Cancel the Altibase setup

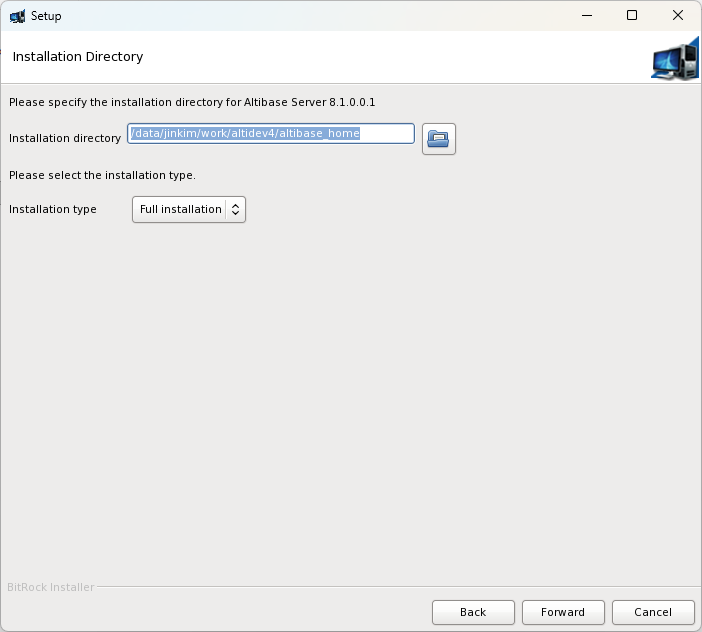653,612
